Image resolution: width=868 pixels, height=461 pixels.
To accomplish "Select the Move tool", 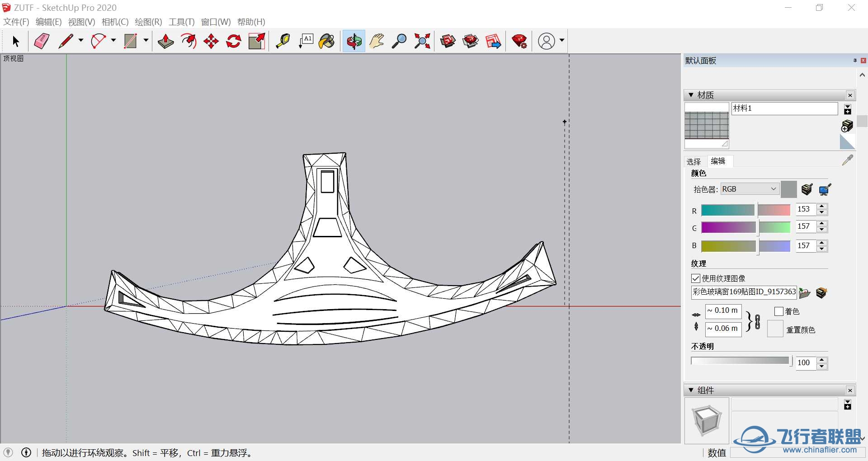I will point(211,41).
